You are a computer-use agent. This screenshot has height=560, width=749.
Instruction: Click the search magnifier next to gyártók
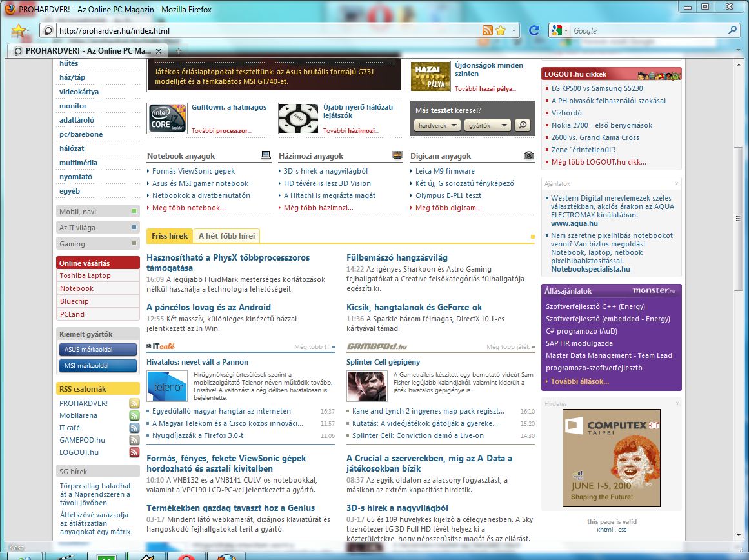(523, 125)
